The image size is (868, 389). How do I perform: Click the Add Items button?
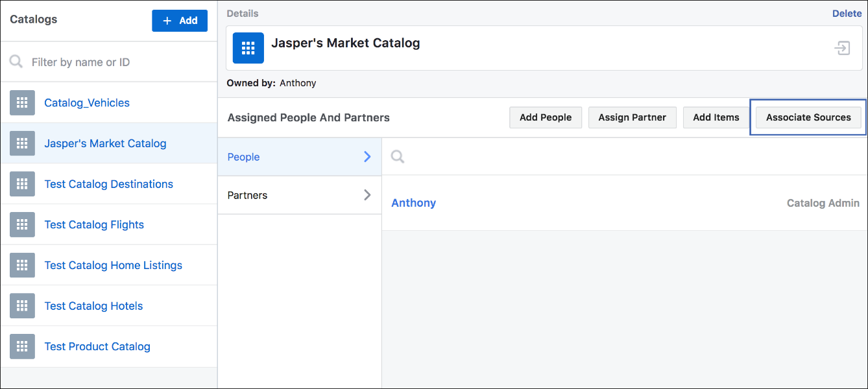point(716,117)
